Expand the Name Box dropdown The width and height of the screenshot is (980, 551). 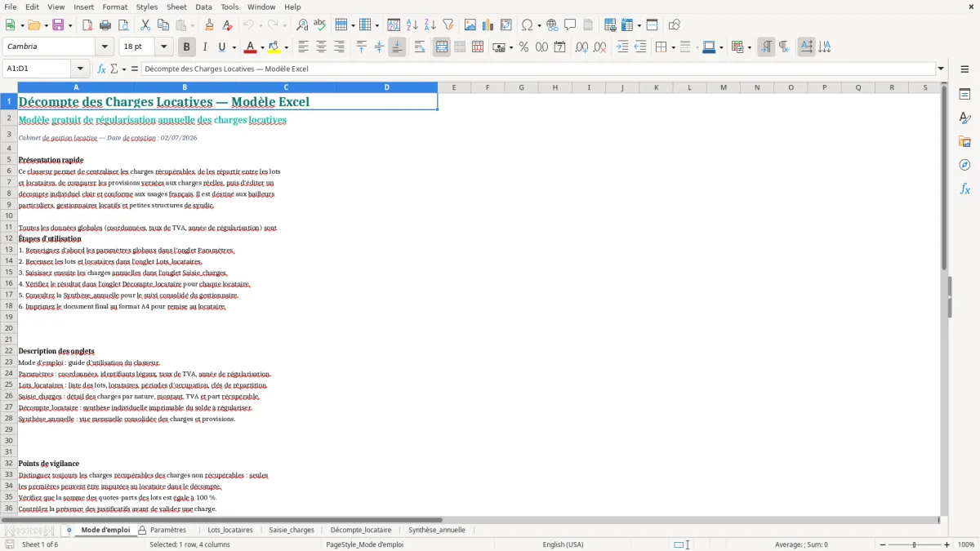[79, 69]
